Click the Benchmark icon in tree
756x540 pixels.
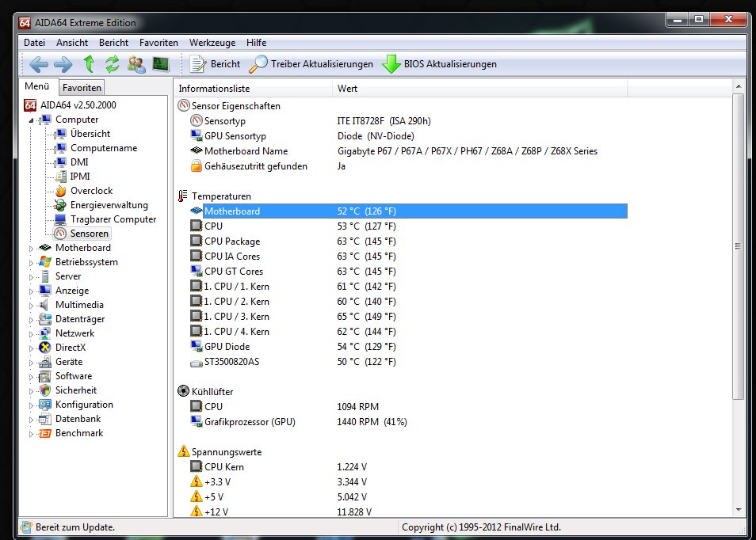(x=45, y=433)
